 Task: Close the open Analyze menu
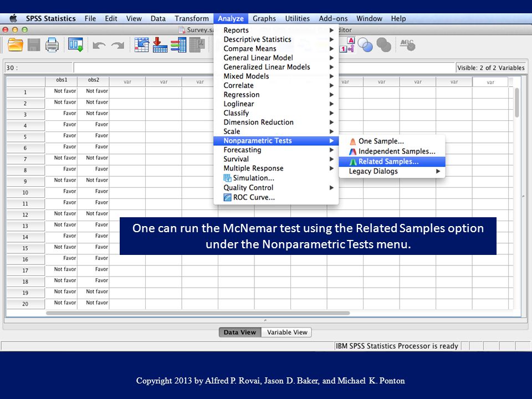click(x=231, y=18)
